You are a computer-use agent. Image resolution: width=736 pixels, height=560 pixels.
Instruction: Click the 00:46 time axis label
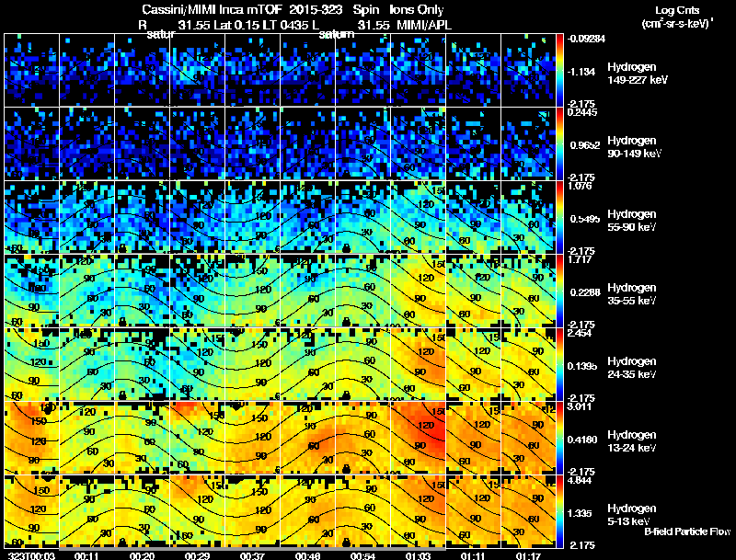click(307, 555)
